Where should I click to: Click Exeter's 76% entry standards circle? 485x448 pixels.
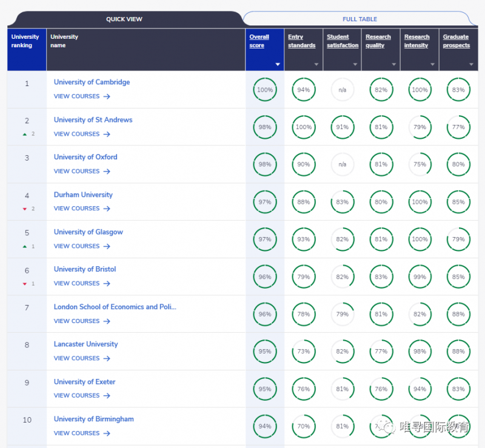(304, 389)
